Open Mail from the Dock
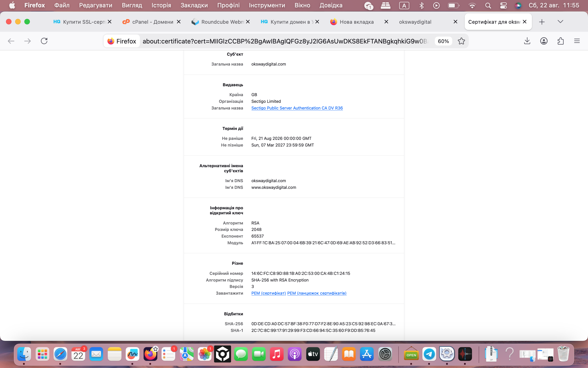 point(96,354)
